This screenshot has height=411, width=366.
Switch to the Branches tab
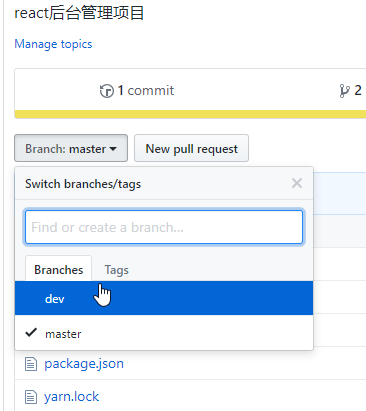point(59,269)
